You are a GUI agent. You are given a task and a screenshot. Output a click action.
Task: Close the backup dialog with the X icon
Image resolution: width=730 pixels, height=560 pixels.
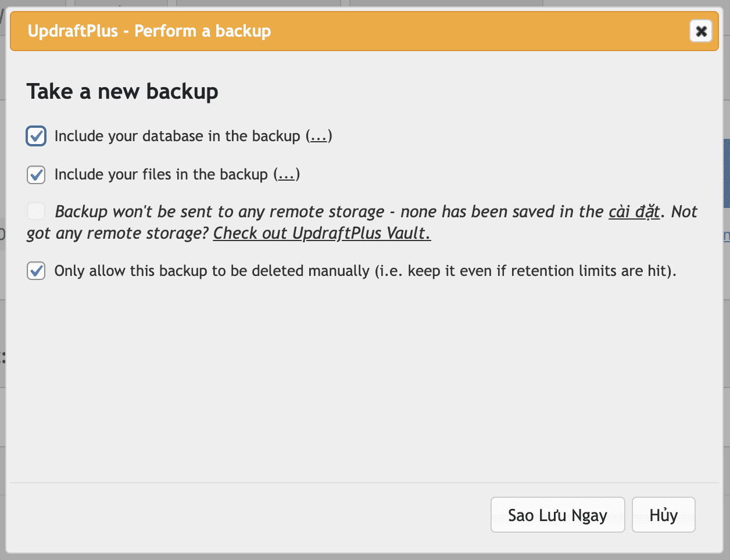(701, 31)
